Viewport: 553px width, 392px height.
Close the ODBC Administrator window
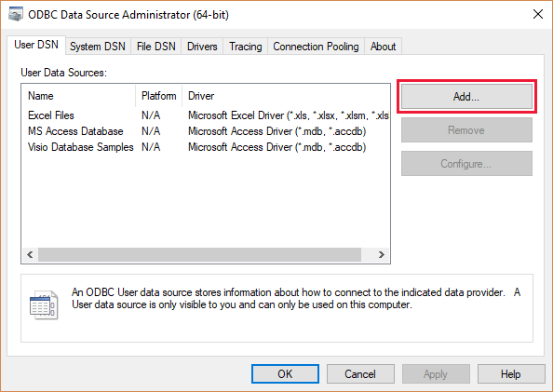538,15
